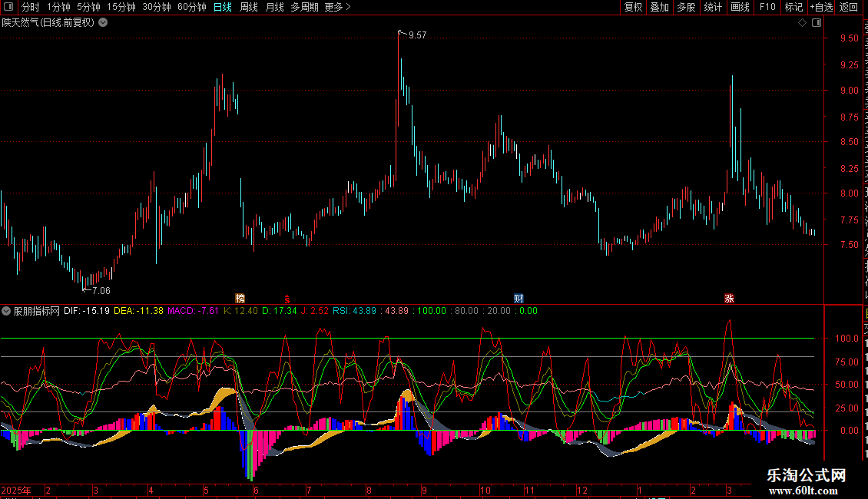Click the 榜 ranking event marker
868x499 pixels.
pyautogui.click(x=240, y=298)
